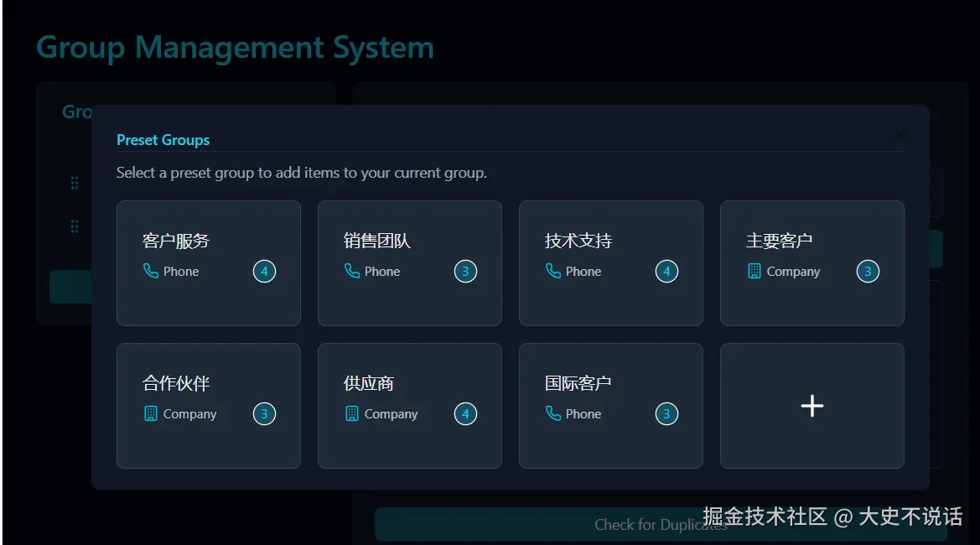The height and width of the screenshot is (545, 980).
Task: Click the count badge showing 4 on 客户服务
Action: (265, 271)
